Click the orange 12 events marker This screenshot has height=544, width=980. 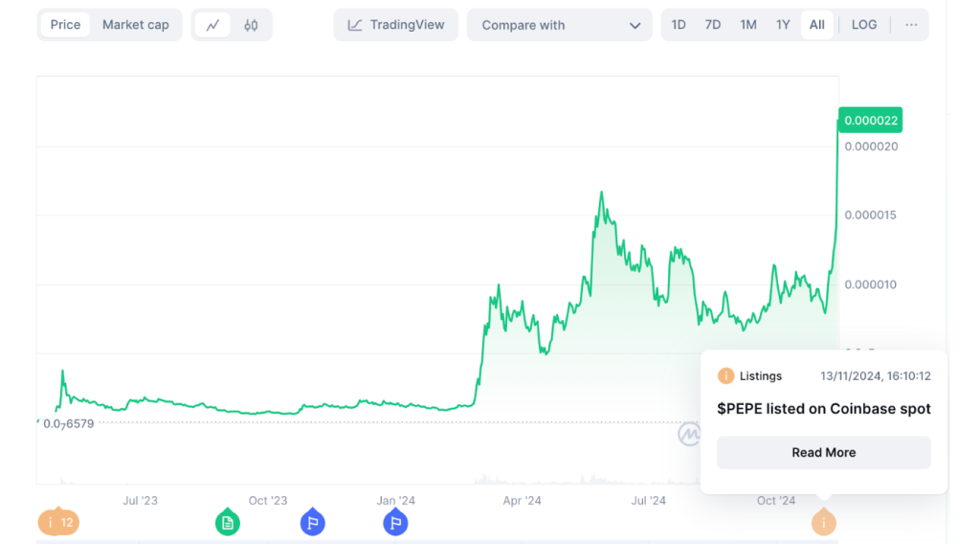point(58,522)
